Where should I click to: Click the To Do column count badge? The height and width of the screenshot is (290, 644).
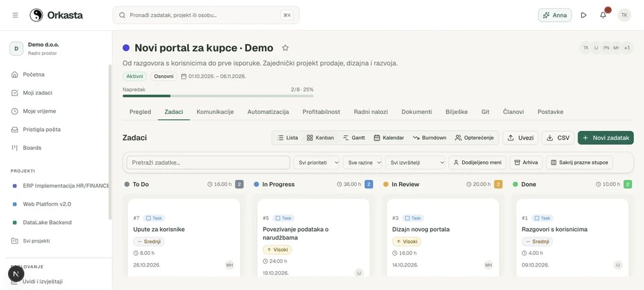pyautogui.click(x=239, y=185)
